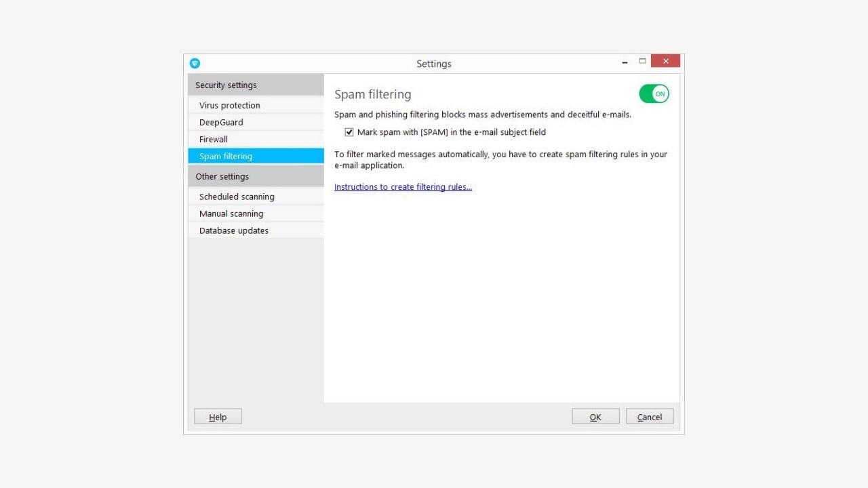Click the Help button

(217, 416)
